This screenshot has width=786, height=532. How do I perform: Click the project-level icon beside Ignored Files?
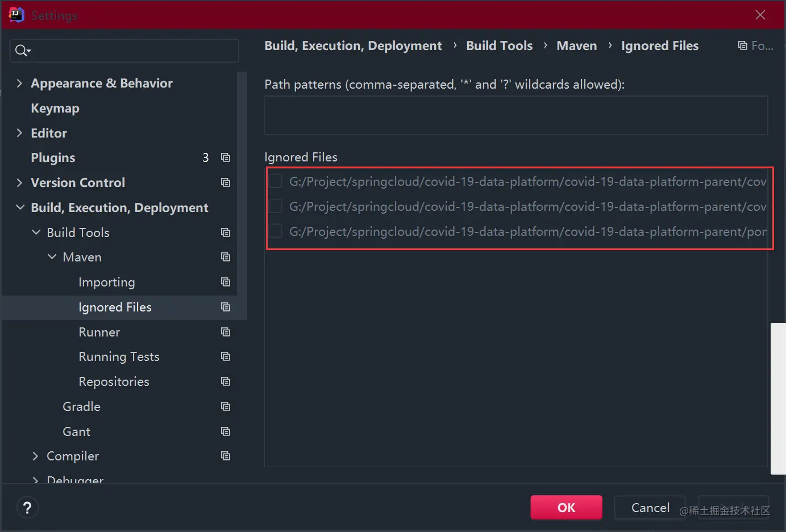(x=226, y=307)
